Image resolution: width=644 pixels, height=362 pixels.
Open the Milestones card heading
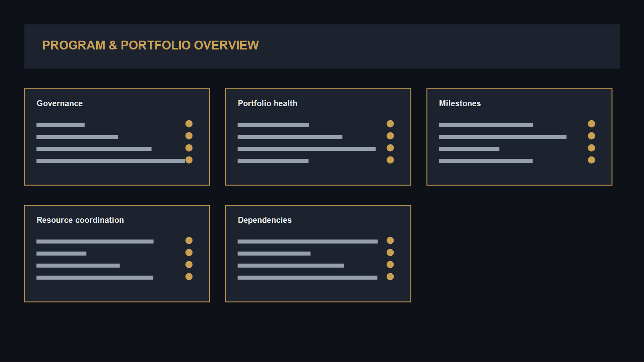point(460,103)
